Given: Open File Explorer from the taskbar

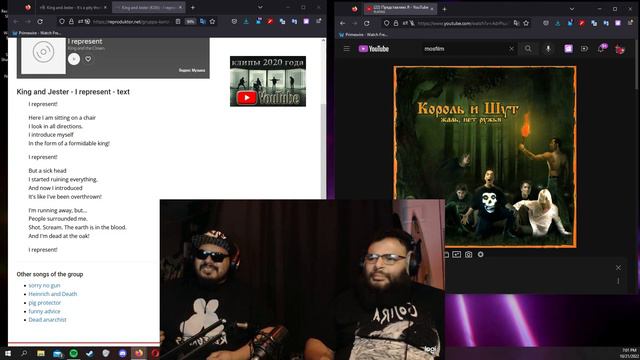Looking at the screenshot, I should pyautogui.click(x=41, y=353).
